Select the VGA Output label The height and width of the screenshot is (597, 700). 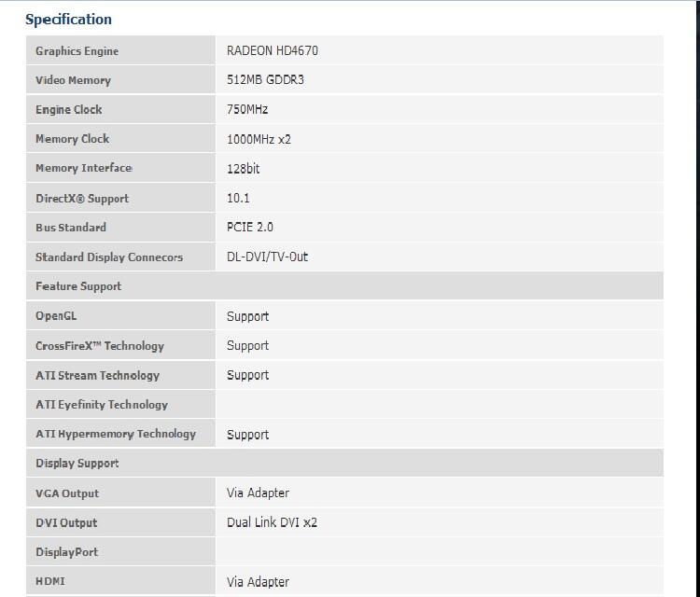pyautogui.click(x=67, y=493)
